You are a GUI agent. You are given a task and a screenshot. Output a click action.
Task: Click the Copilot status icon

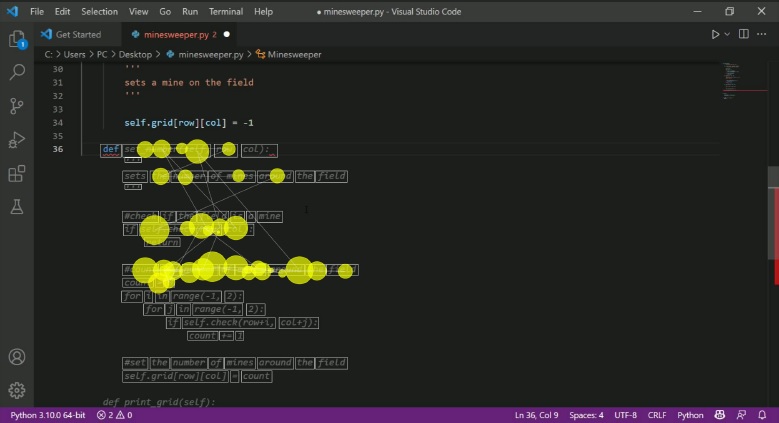tap(719, 415)
